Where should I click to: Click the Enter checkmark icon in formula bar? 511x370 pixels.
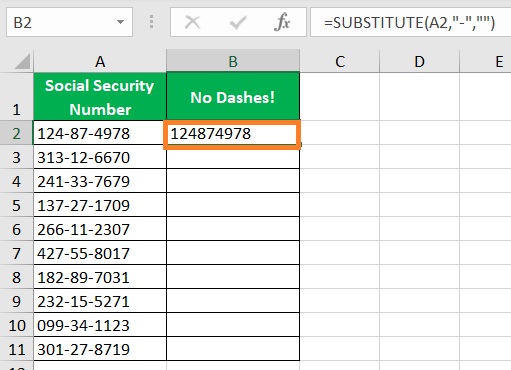[x=238, y=23]
